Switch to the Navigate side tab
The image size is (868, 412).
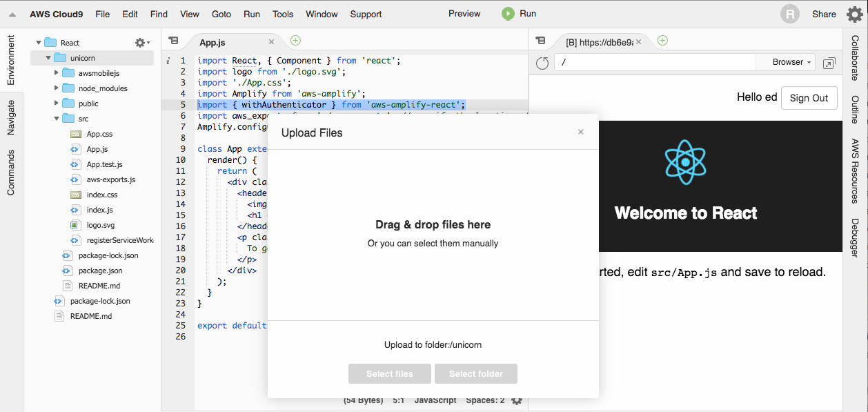(11, 117)
